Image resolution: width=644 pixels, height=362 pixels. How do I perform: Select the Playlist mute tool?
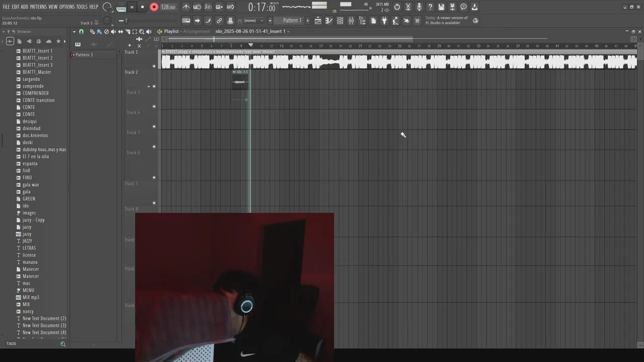pyautogui.click(x=113, y=32)
